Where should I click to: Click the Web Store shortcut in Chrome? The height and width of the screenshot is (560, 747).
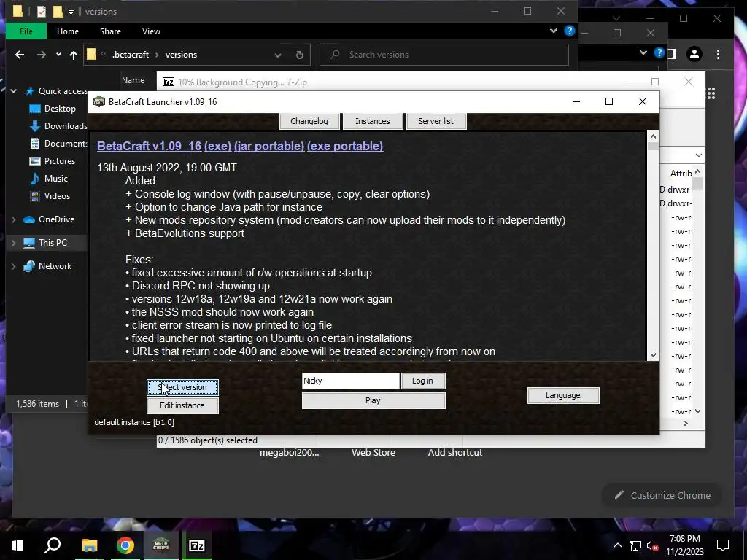pyautogui.click(x=373, y=452)
